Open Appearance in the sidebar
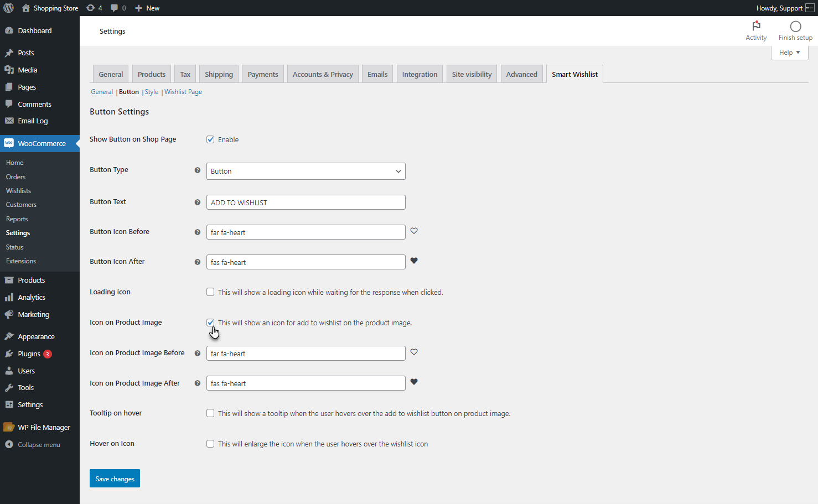Image resolution: width=818 pixels, height=504 pixels. [x=40, y=336]
